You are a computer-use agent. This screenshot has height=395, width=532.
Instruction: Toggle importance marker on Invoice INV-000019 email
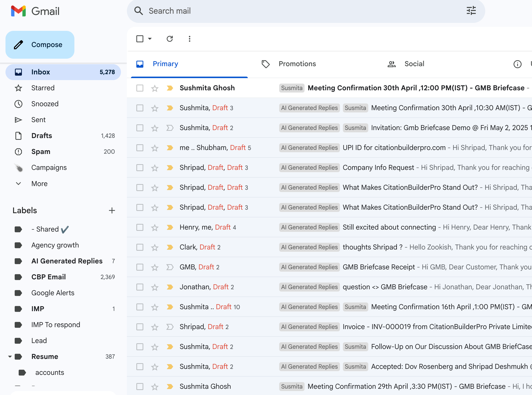(x=170, y=327)
